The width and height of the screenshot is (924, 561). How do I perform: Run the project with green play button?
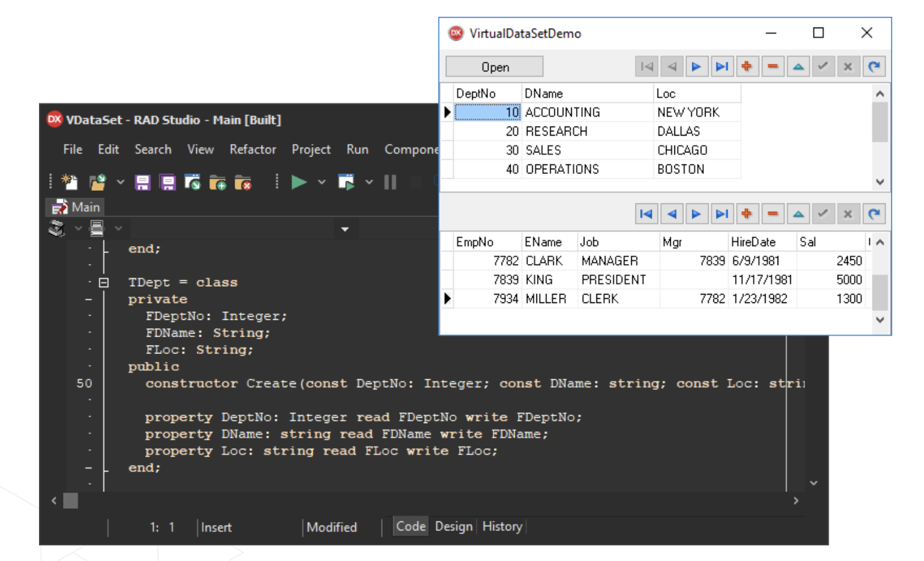pyautogui.click(x=299, y=182)
